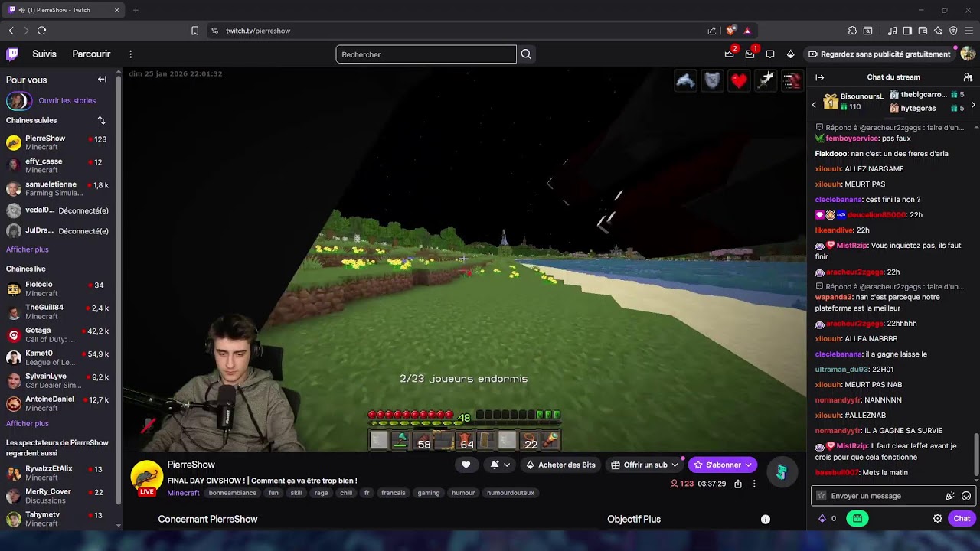Open the notifications inbox icon

(750, 54)
